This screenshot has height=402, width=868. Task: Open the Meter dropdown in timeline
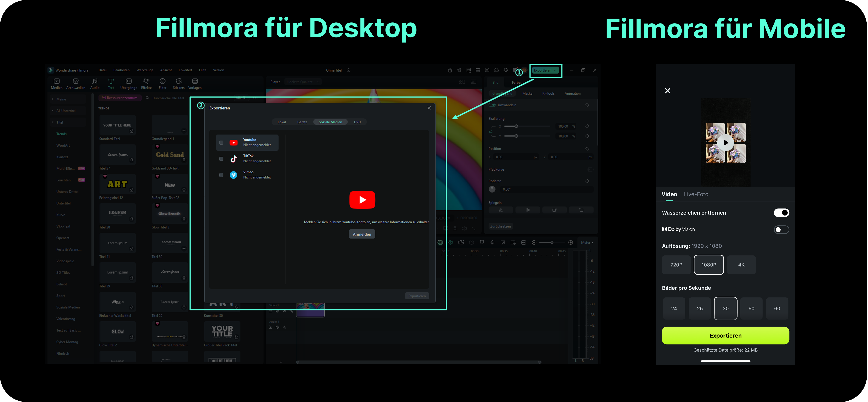(x=587, y=243)
